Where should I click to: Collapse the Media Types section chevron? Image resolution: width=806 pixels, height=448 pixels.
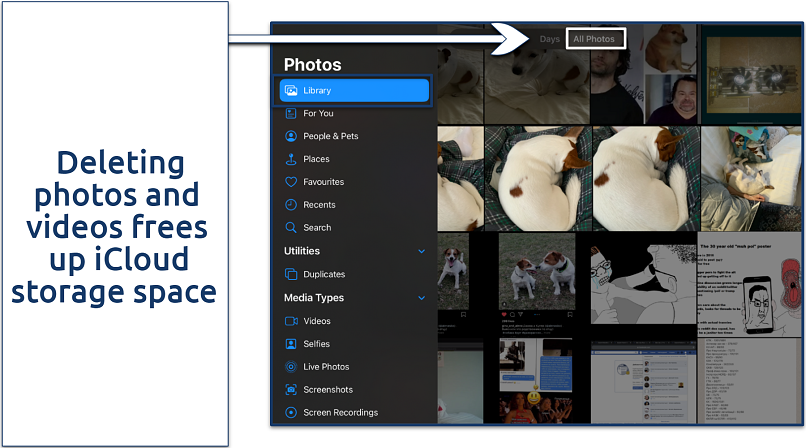tap(422, 298)
